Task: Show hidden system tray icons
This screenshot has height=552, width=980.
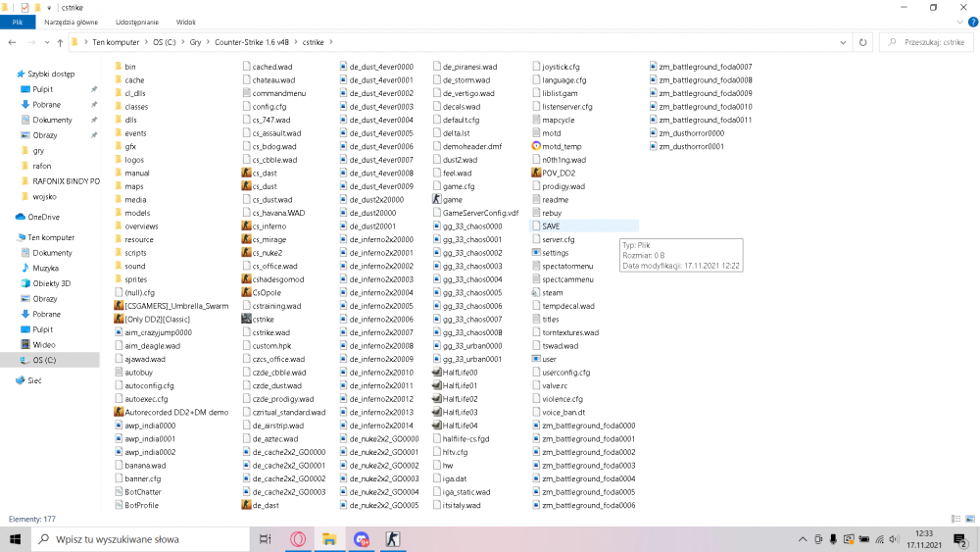Action: click(x=803, y=539)
